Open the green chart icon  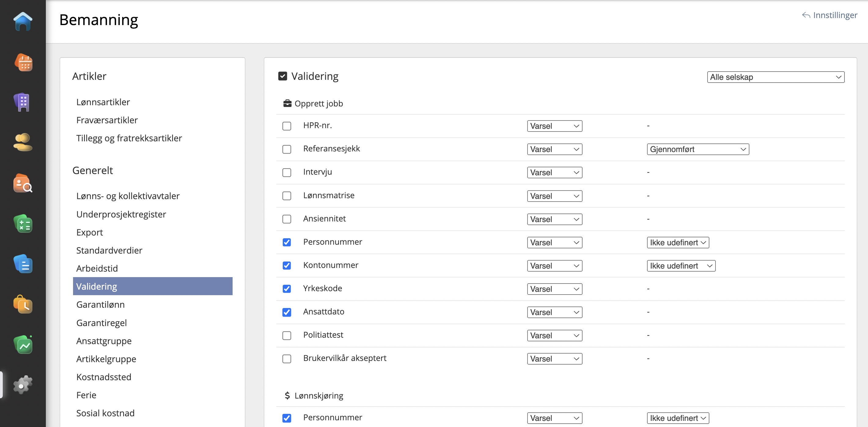[x=23, y=345]
